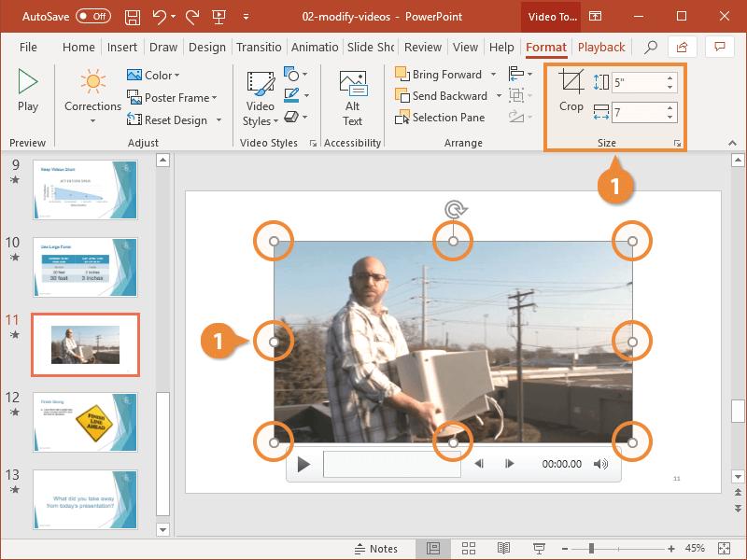
Task: Select slide 10 thumbnail with table
Action: (85, 267)
